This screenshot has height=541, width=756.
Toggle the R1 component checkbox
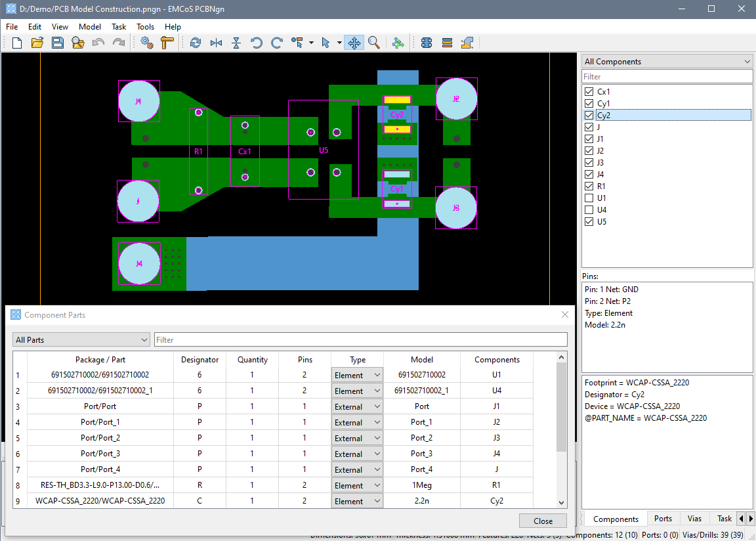[x=589, y=186]
